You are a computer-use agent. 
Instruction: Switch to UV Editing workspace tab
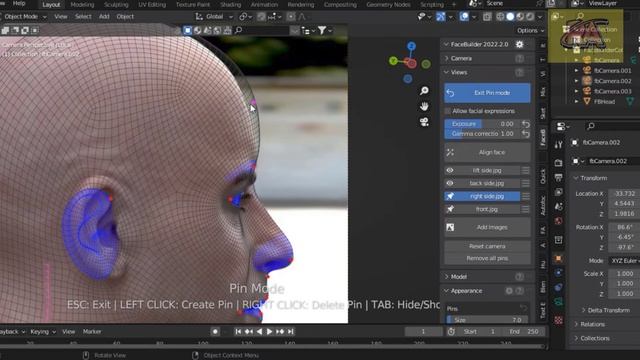click(152, 4)
